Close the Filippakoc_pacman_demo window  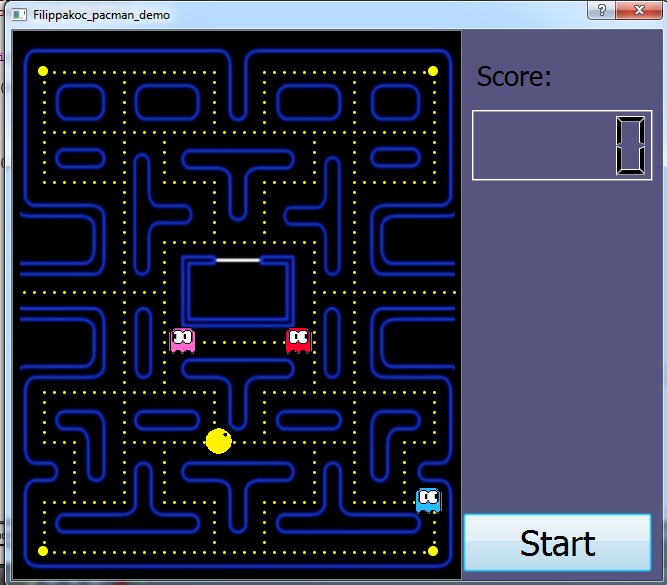point(639,10)
